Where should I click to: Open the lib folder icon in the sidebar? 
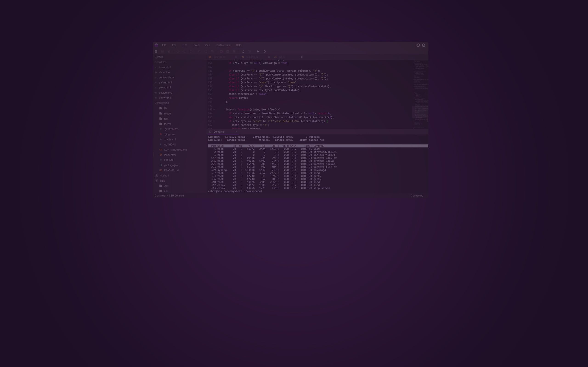point(161,108)
